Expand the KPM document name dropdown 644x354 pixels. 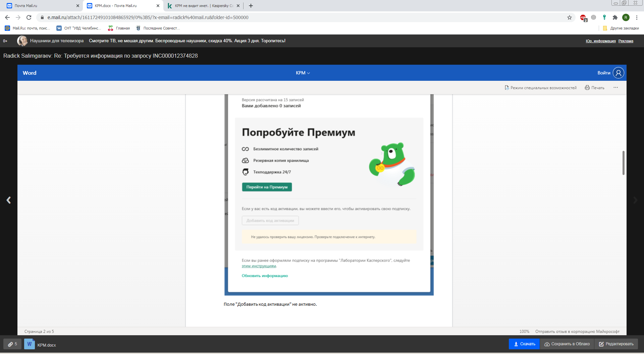pyautogui.click(x=303, y=73)
